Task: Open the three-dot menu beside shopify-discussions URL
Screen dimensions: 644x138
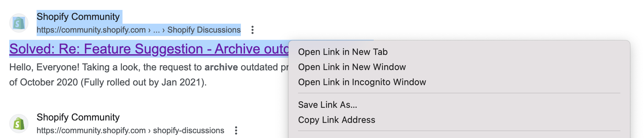Action: 236,130
